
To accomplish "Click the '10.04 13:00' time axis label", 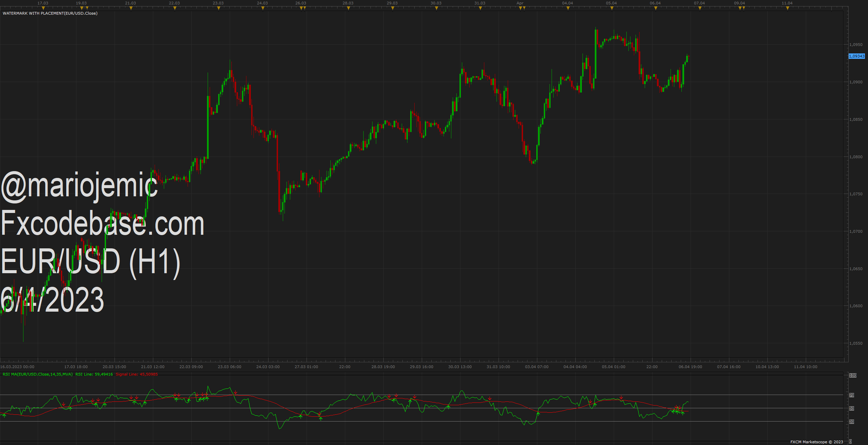I will (x=767, y=367).
